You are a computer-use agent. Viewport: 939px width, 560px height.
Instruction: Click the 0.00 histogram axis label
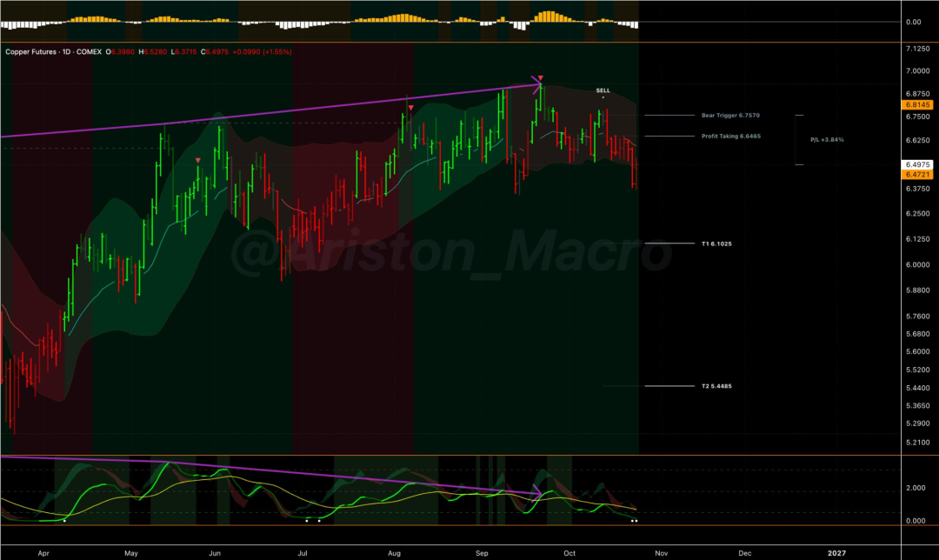pos(913,22)
